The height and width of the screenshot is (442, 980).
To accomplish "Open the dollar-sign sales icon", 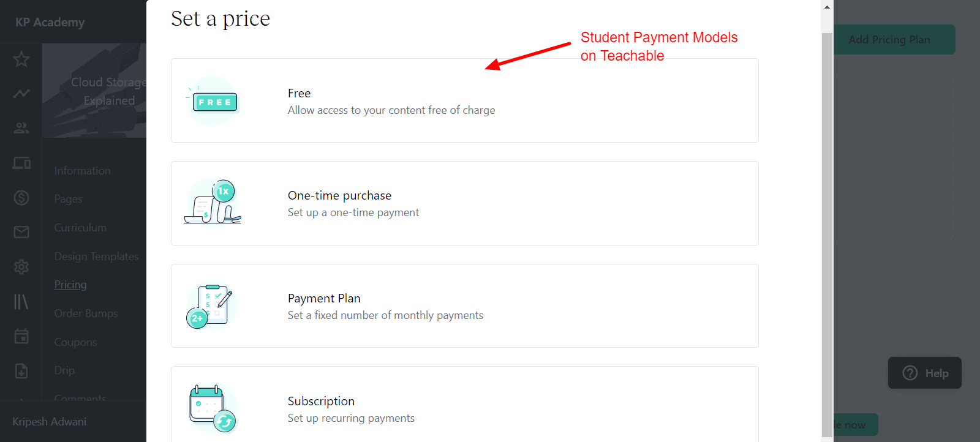I will tap(21, 197).
